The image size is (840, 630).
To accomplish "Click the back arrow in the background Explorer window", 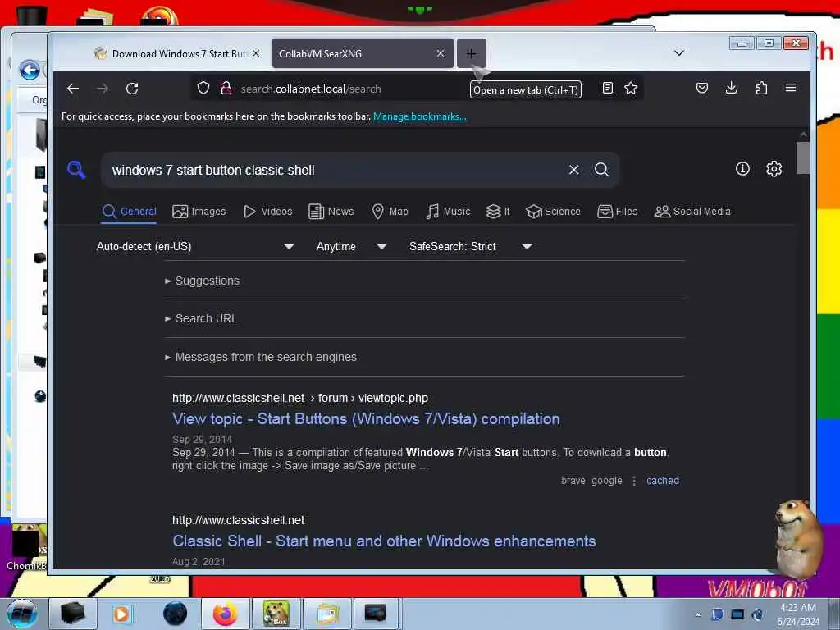I will pyautogui.click(x=30, y=70).
